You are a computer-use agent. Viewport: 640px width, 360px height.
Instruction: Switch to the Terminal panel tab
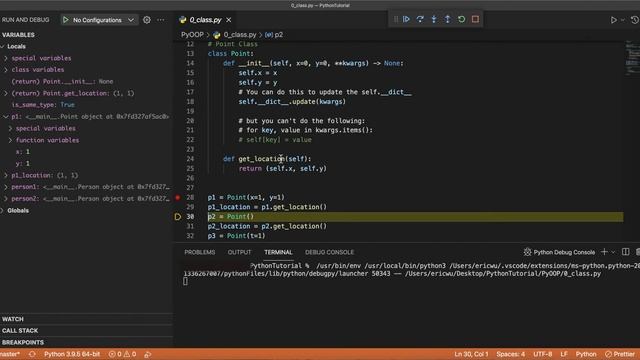tap(278, 252)
